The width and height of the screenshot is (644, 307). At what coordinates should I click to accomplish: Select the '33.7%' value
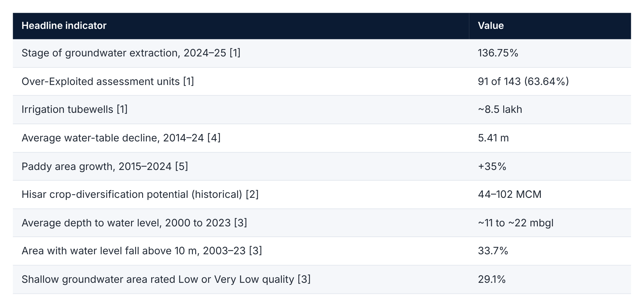493,251
